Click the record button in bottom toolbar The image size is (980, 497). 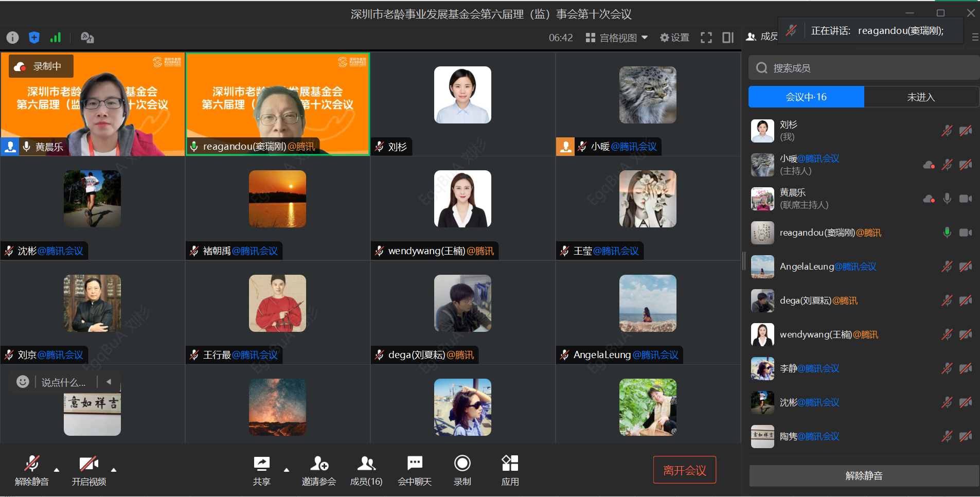click(462, 469)
